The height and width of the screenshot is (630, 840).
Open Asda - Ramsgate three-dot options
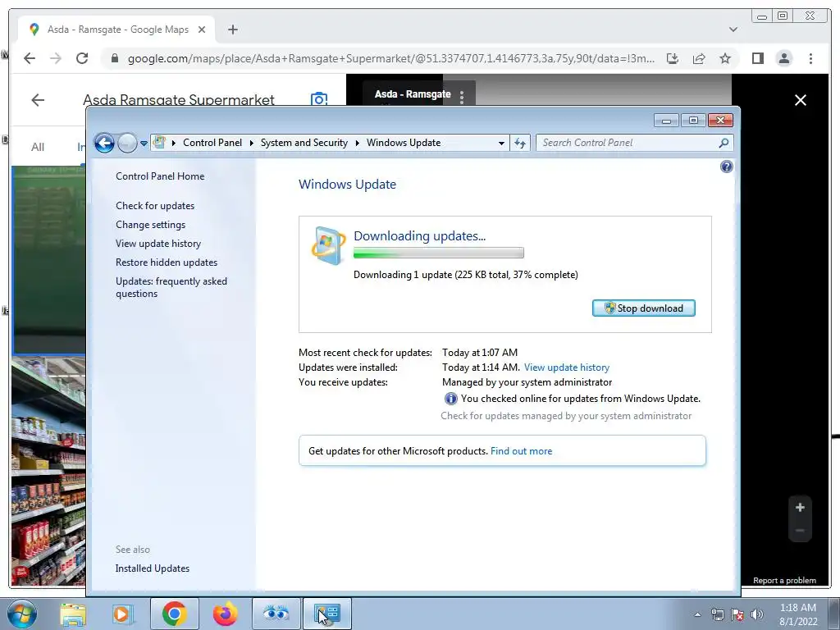pyautogui.click(x=462, y=96)
